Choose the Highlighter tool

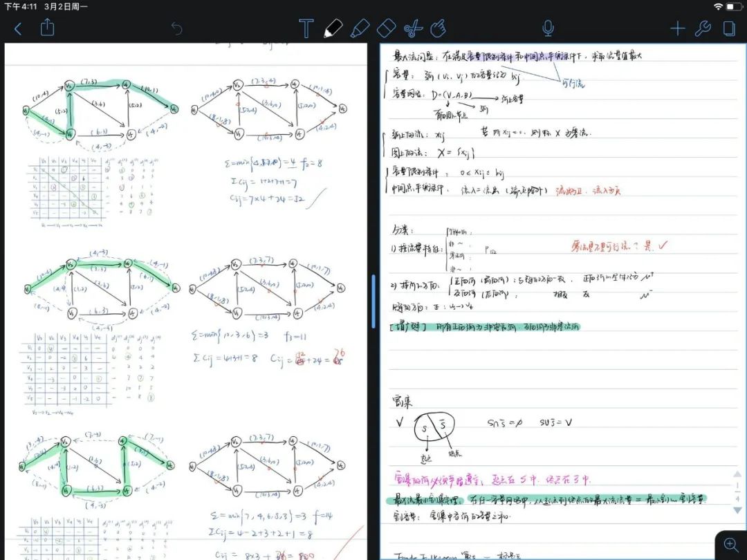pos(359,28)
